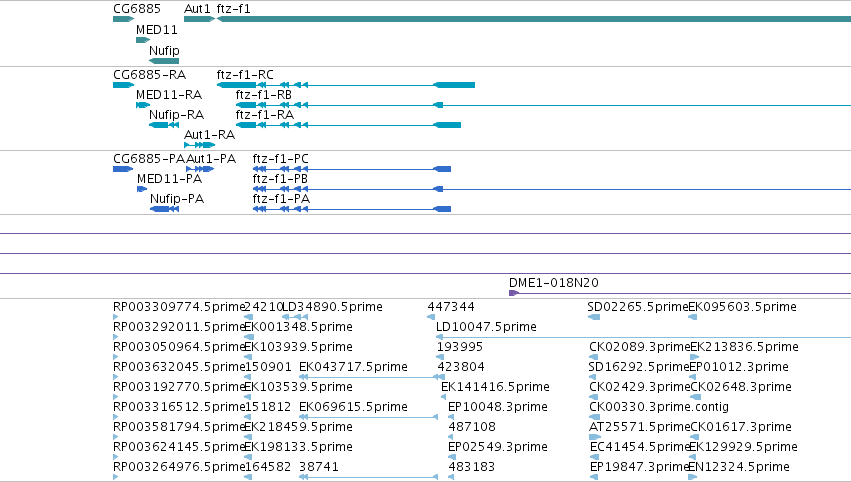Image resolution: width=851 pixels, height=482 pixels.
Task: Click protein ftz-f1-PC
Action: [281, 159]
